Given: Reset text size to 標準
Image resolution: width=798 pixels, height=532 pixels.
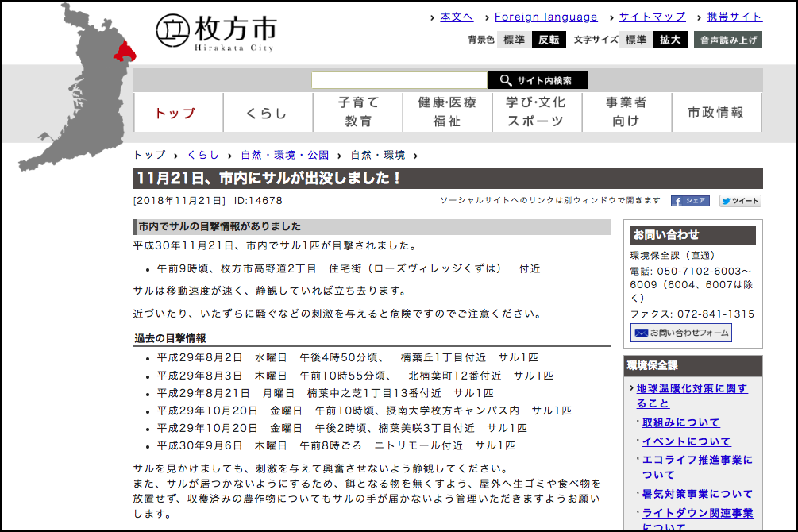Looking at the screenshot, I should [636, 40].
